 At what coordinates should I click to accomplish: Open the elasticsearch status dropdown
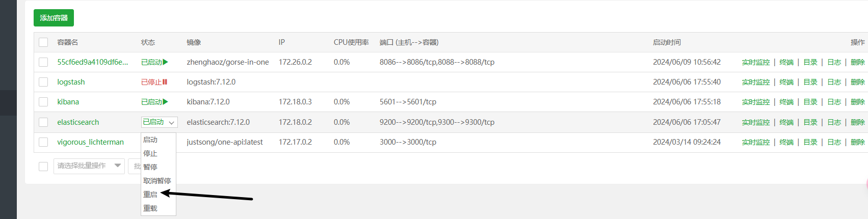[160, 122]
